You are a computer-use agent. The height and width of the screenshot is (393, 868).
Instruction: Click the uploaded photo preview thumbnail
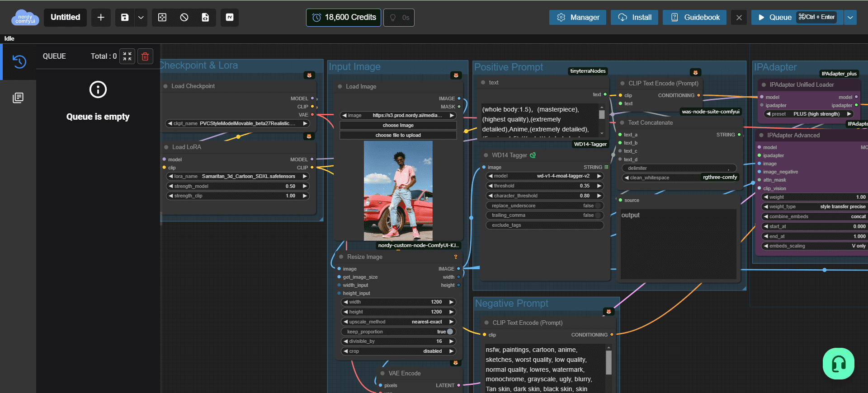pos(398,191)
